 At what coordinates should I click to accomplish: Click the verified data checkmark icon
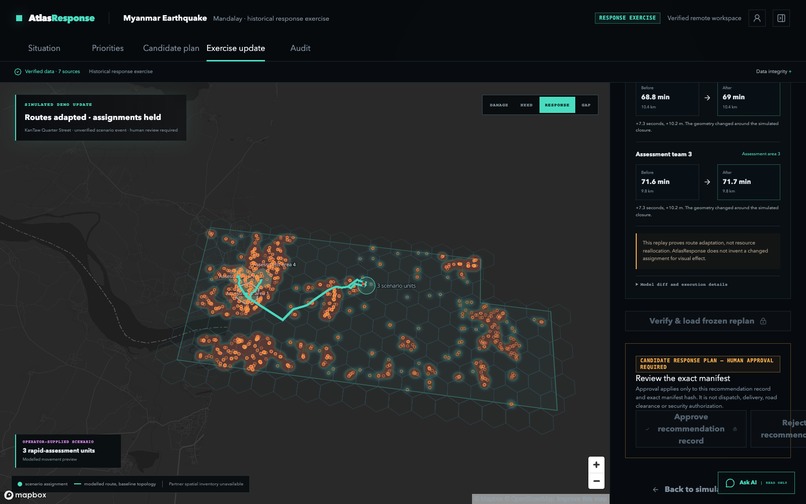click(x=18, y=71)
